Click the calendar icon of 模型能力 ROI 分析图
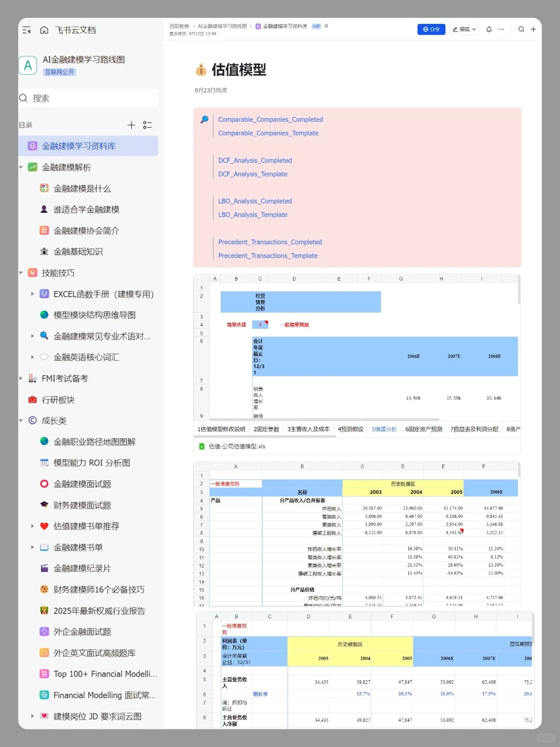The image size is (560, 747). 44,463
